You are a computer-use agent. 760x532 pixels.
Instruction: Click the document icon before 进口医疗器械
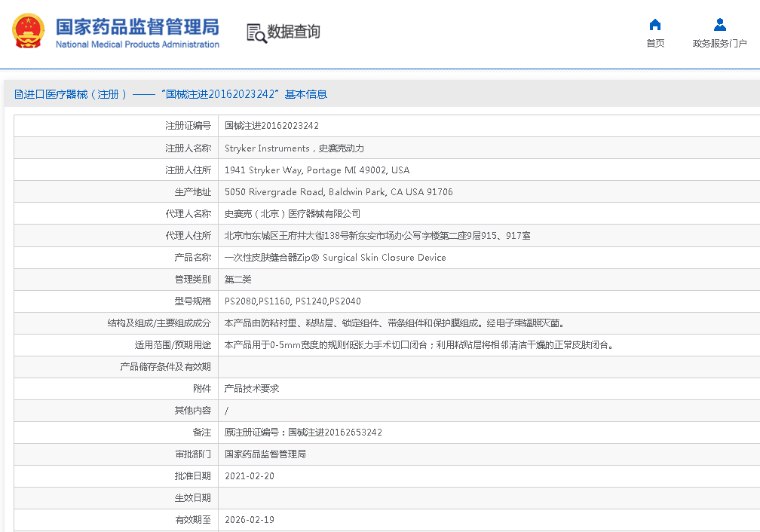pyautogui.click(x=18, y=94)
